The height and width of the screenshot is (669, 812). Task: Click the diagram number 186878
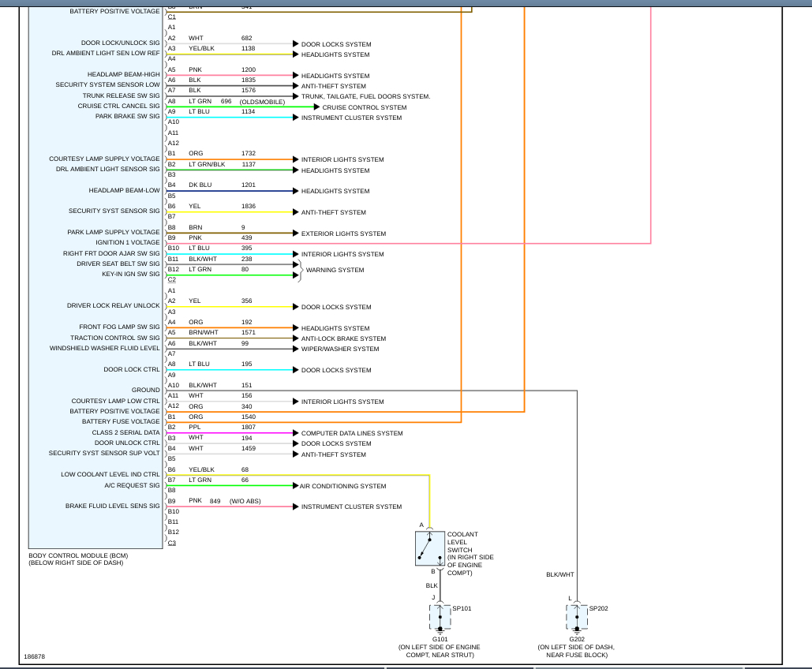point(35,656)
